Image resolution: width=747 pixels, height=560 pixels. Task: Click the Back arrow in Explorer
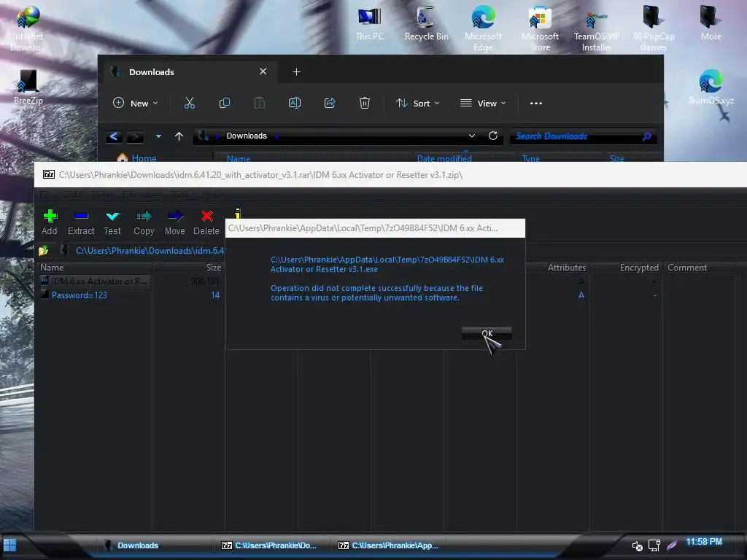click(113, 136)
